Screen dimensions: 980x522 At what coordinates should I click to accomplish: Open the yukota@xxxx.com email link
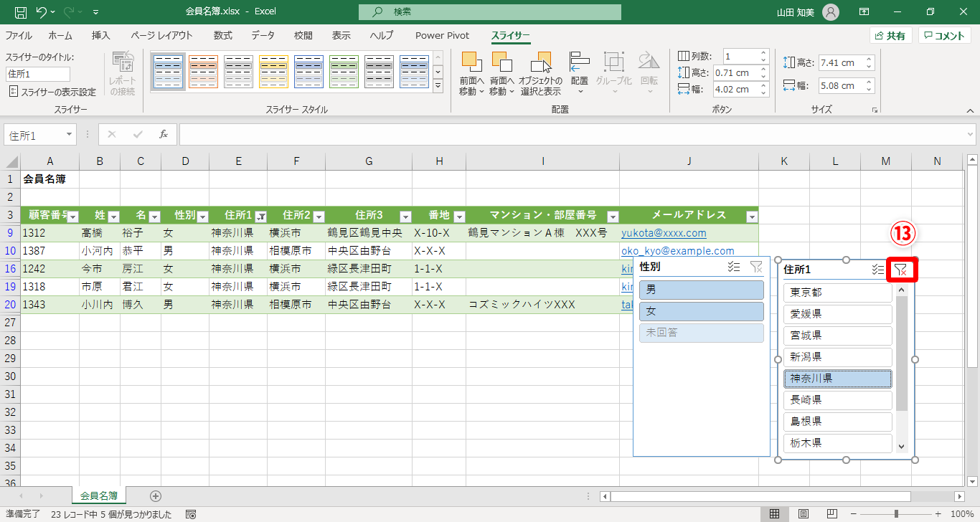pos(664,233)
